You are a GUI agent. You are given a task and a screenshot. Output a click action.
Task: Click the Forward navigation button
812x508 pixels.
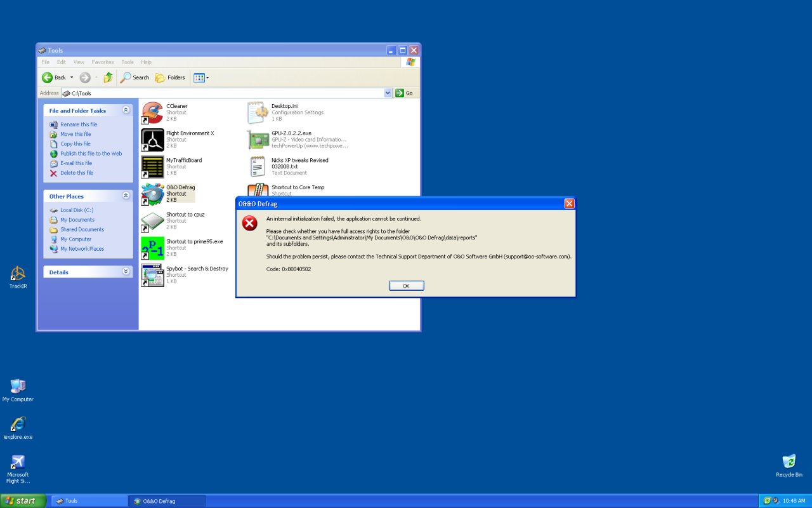click(85, 77)
